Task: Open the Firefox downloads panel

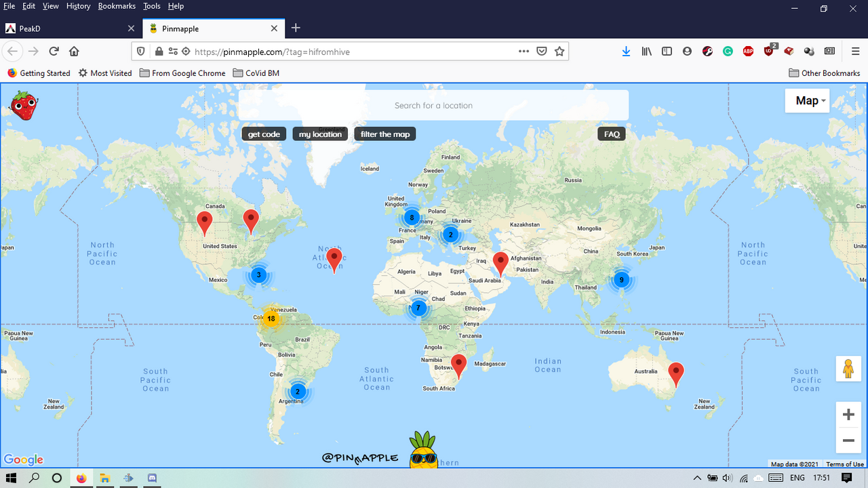Action: (626, 52)
